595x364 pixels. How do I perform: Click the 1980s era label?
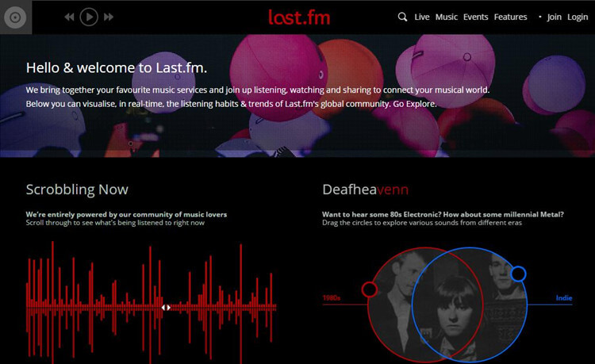point(332,298)
